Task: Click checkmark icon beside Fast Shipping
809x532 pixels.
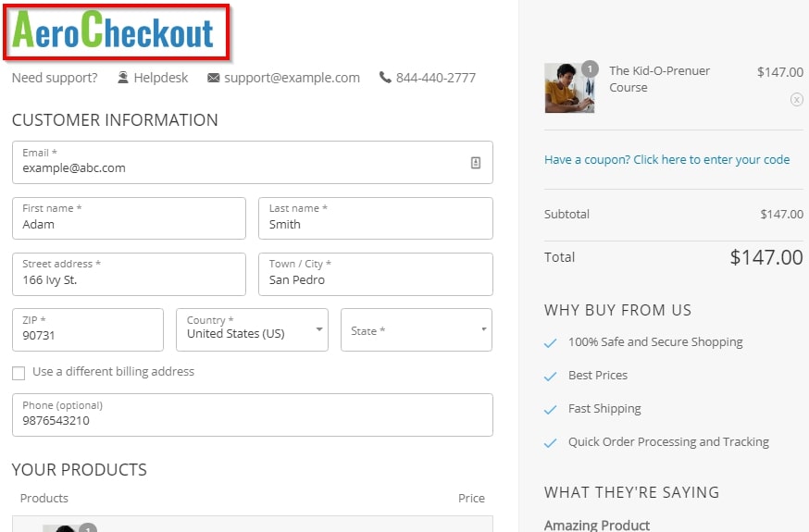Action: (551, 410)
